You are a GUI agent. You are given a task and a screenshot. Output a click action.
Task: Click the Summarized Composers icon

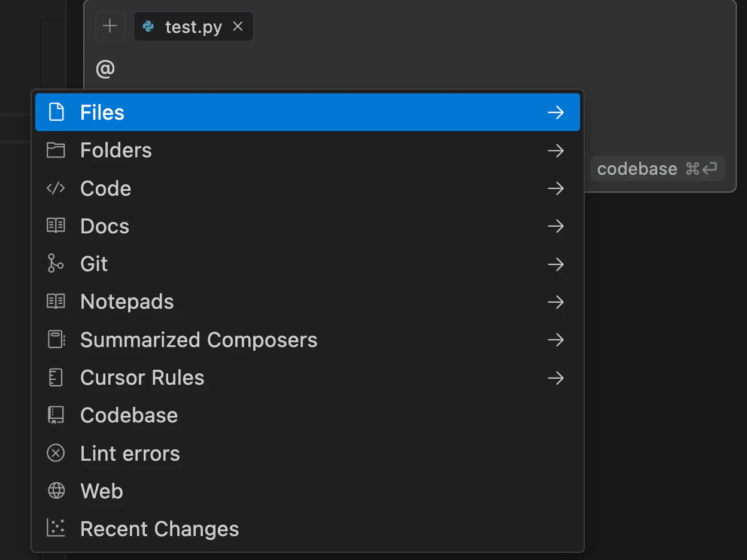tap(56, 340)
